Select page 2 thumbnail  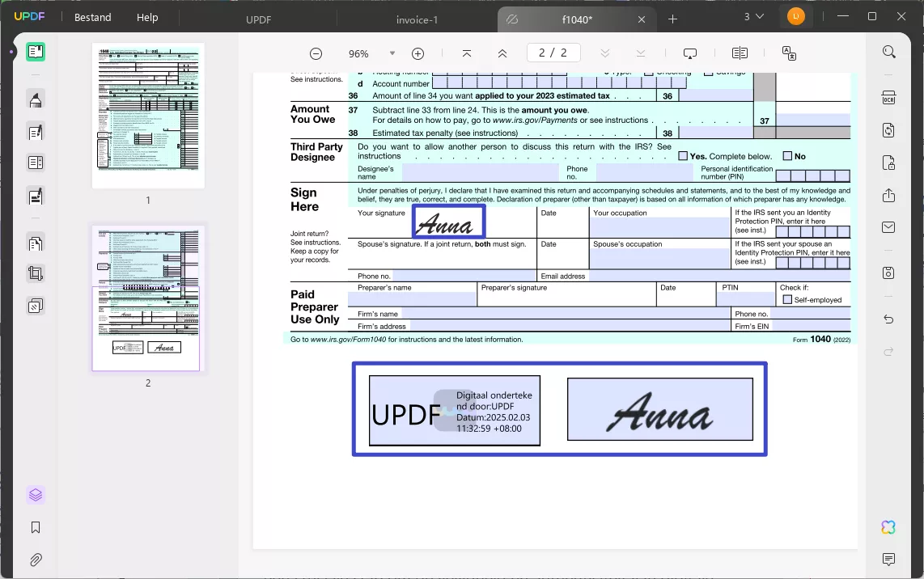coord(146,298)
